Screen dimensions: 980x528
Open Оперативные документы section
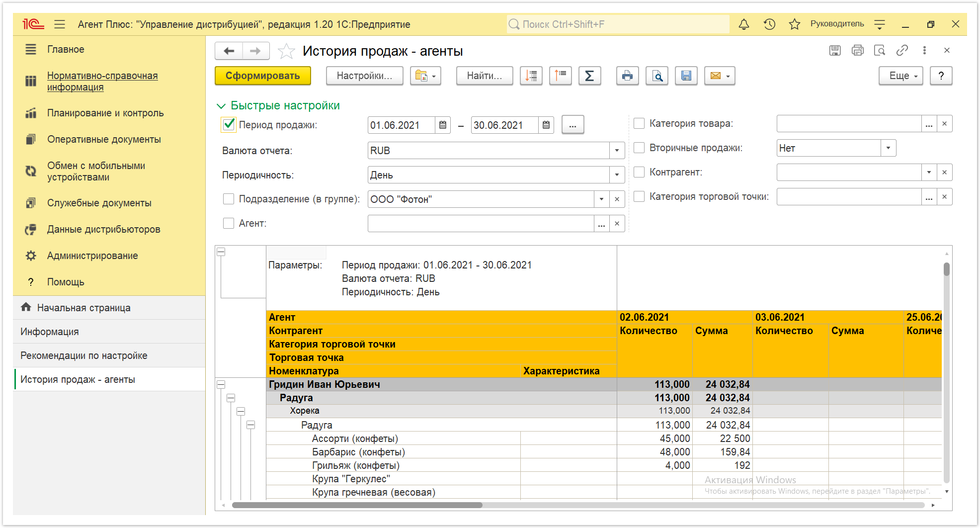point(104,139)
